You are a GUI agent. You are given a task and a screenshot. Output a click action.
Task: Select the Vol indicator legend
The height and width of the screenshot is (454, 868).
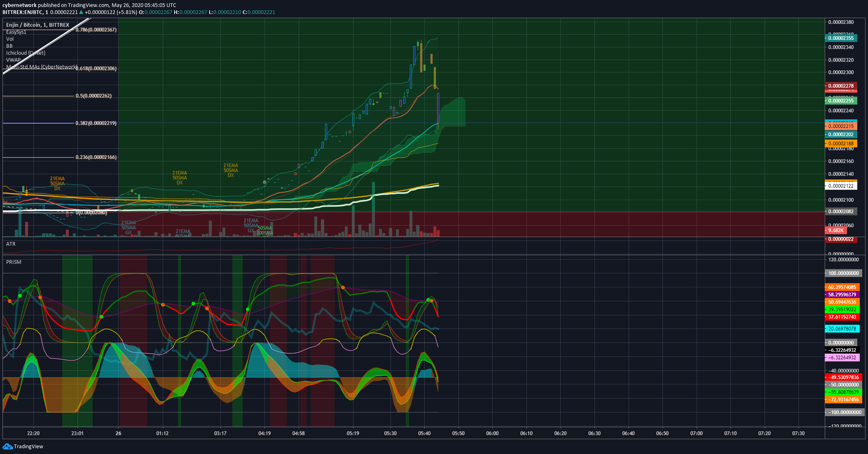click(10, 39)
